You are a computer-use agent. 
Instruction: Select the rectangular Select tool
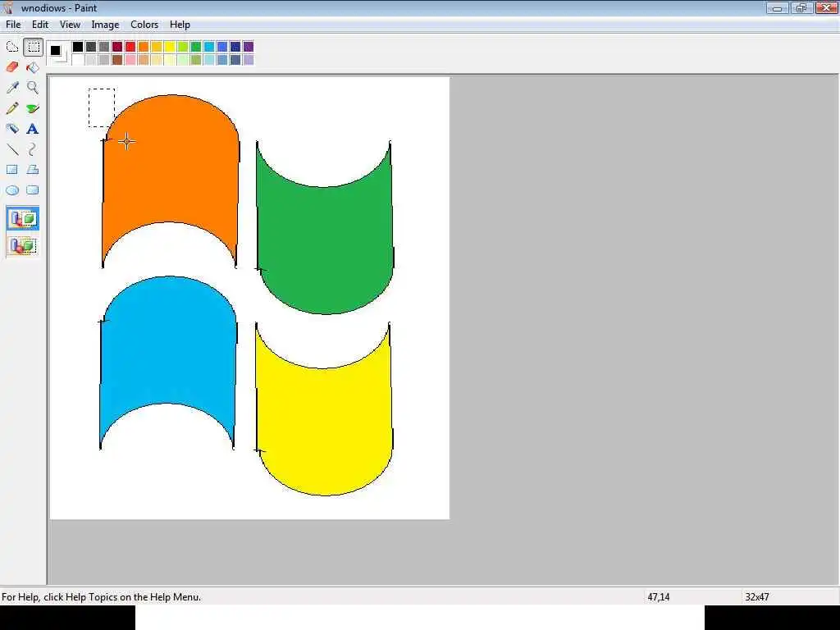point(33,47)
